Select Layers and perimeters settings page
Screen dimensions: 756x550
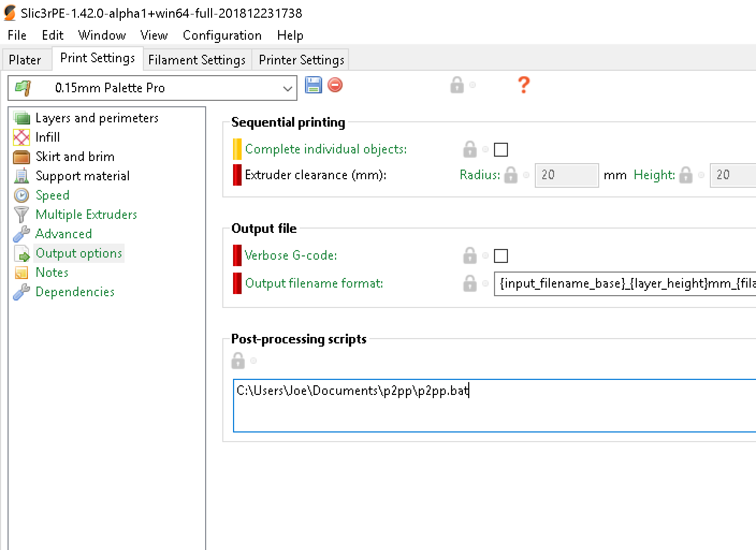pyautogui.click(x=97, y=118)
